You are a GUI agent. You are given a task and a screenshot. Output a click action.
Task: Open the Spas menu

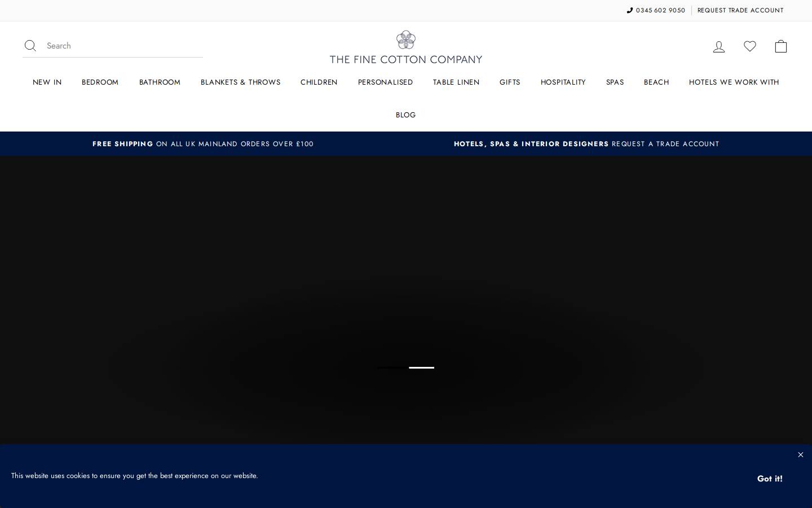click(615, 82)
